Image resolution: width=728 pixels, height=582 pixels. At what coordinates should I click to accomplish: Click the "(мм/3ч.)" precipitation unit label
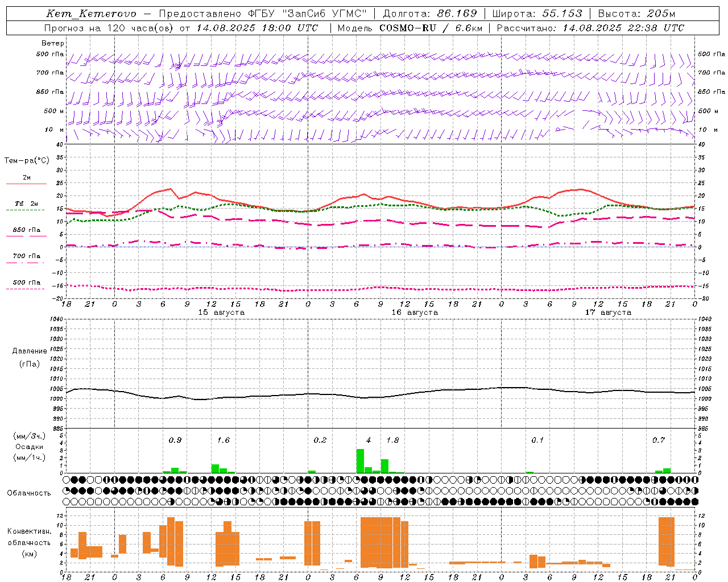pyautogui.click(x=30, y=436)
